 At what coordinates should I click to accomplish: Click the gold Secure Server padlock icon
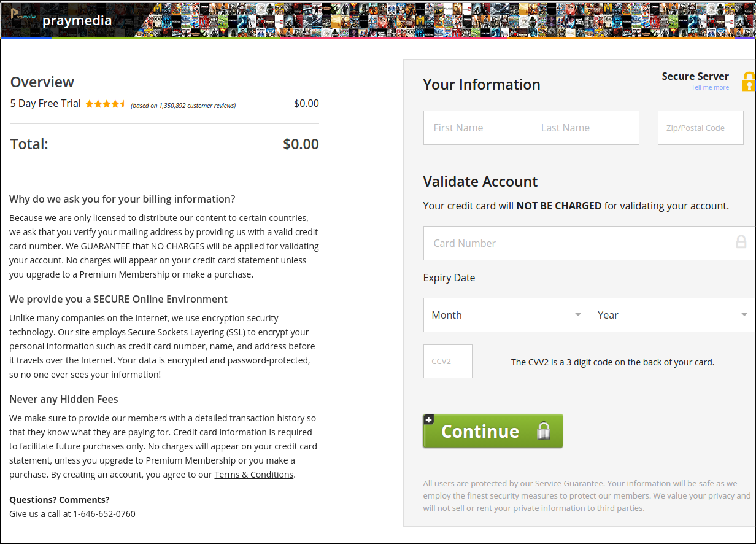[x=749, y=82]
